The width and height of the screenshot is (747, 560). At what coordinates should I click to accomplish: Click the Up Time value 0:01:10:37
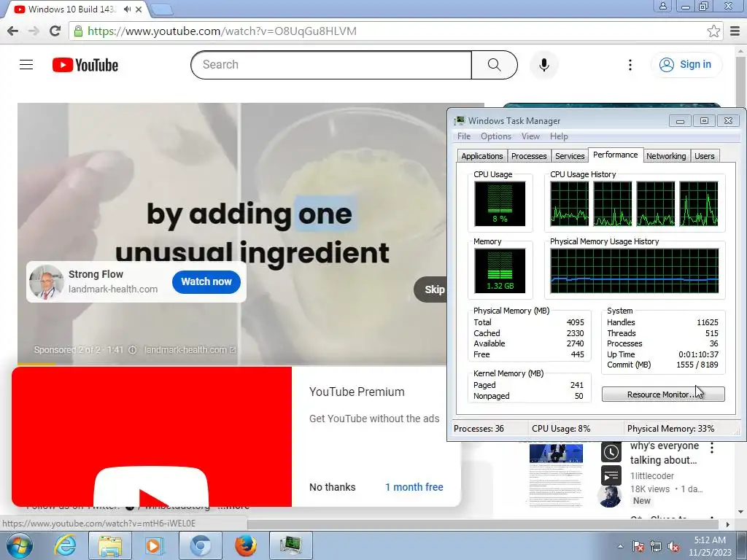(x=698, y=354)
